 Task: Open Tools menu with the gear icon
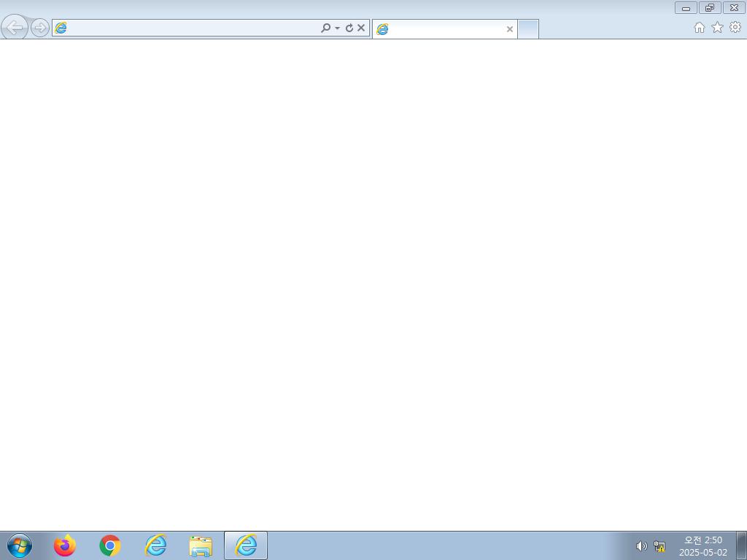[x=735, y=27]
